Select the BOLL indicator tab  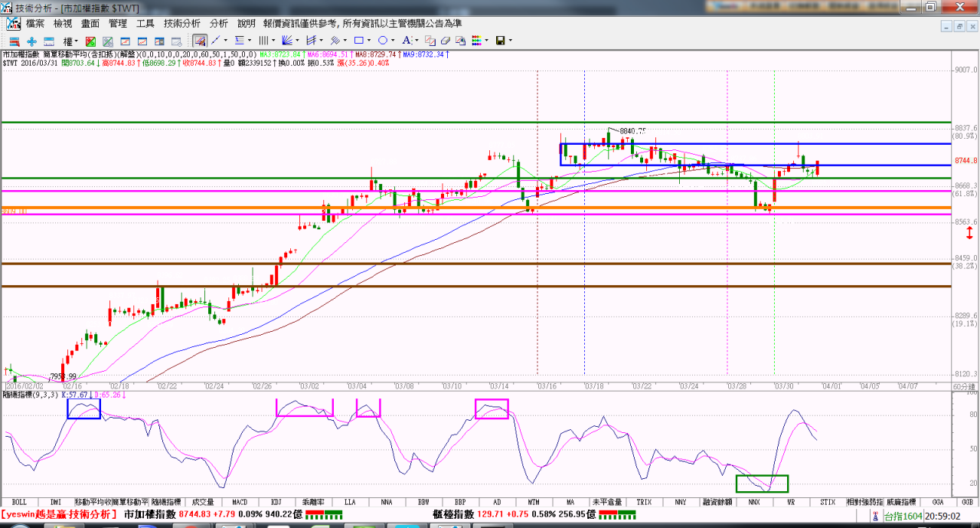[x=18, y=502]
